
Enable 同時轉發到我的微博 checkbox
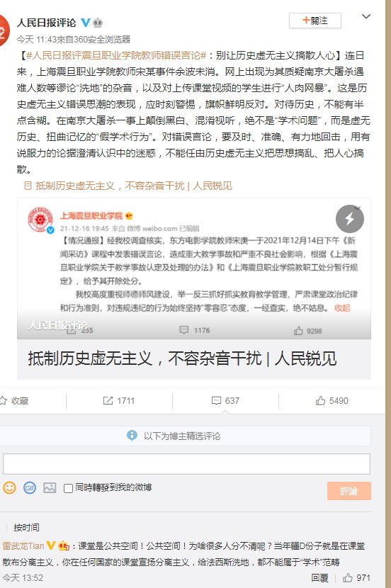[x=68, y=488]
